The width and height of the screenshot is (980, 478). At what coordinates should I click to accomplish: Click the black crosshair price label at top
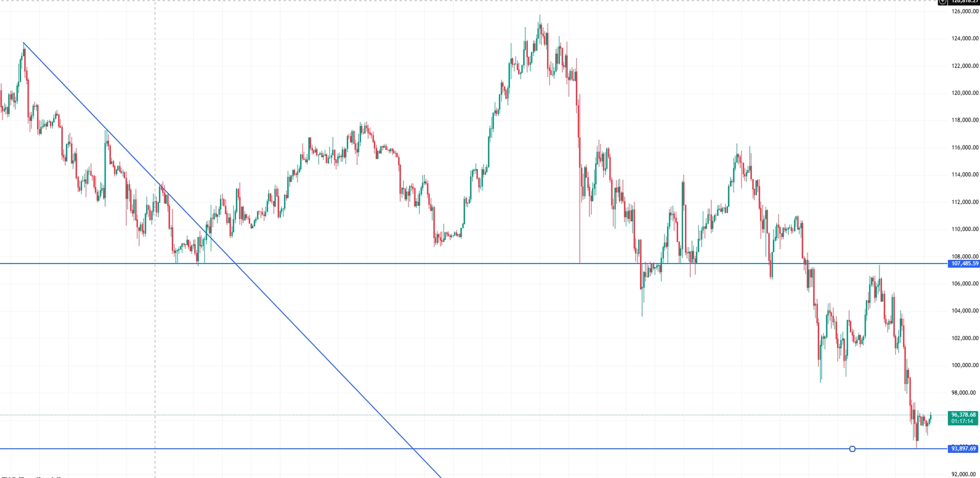point(964,2)
